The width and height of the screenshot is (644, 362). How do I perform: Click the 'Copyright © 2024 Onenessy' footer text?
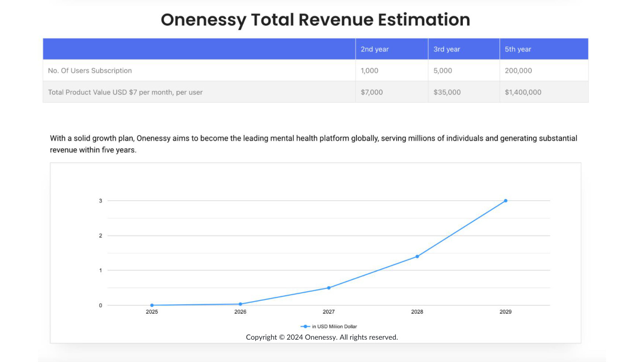point(322,337)
